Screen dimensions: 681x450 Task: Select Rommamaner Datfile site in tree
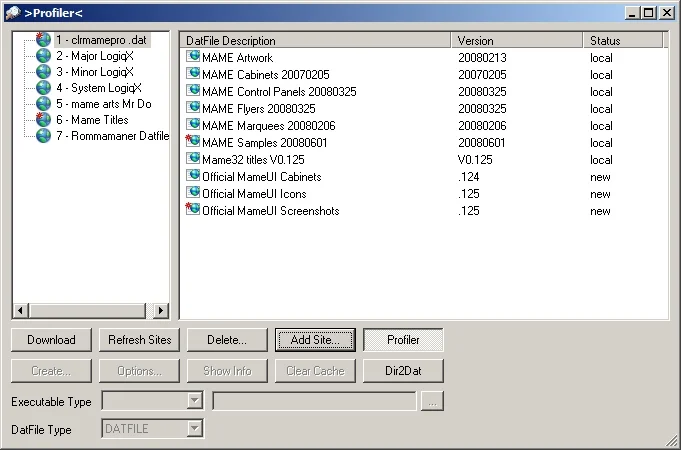click(112, 136)
